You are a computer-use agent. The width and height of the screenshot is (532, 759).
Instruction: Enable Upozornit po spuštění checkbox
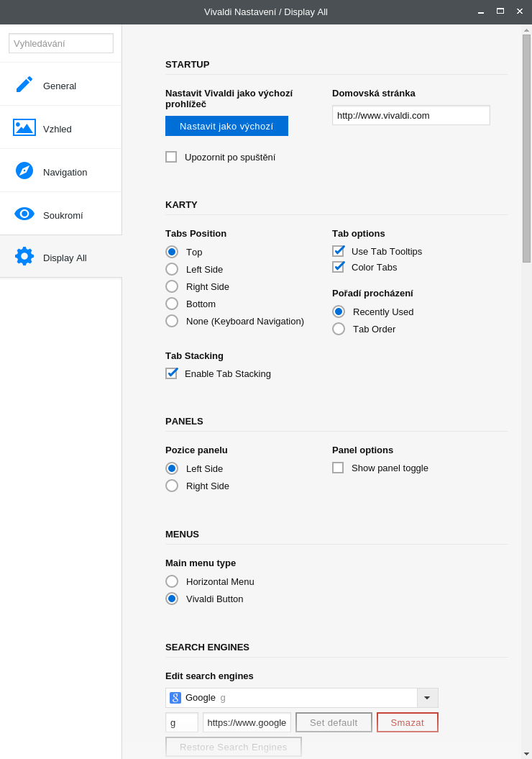(171, 157)
